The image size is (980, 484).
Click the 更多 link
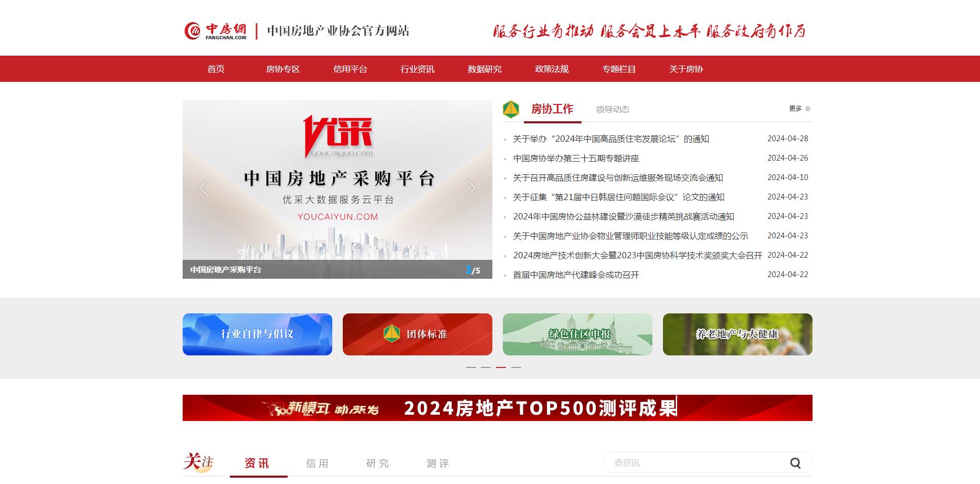(795, 109)
